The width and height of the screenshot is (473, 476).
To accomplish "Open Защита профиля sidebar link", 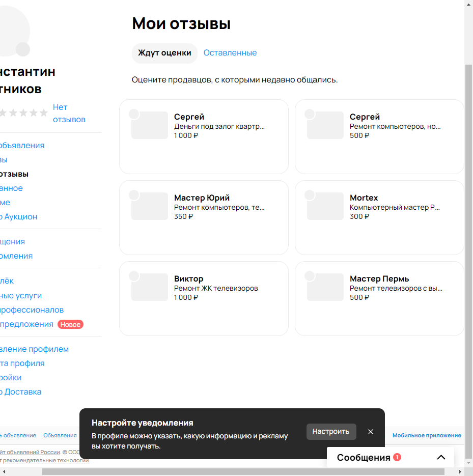I will 22,363.
